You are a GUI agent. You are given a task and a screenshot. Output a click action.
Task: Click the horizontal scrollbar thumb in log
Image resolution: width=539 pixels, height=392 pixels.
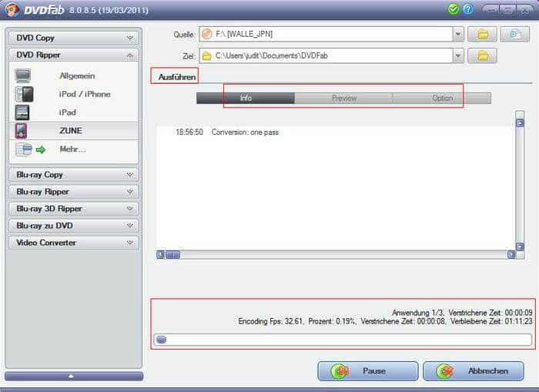pos(172,254)
